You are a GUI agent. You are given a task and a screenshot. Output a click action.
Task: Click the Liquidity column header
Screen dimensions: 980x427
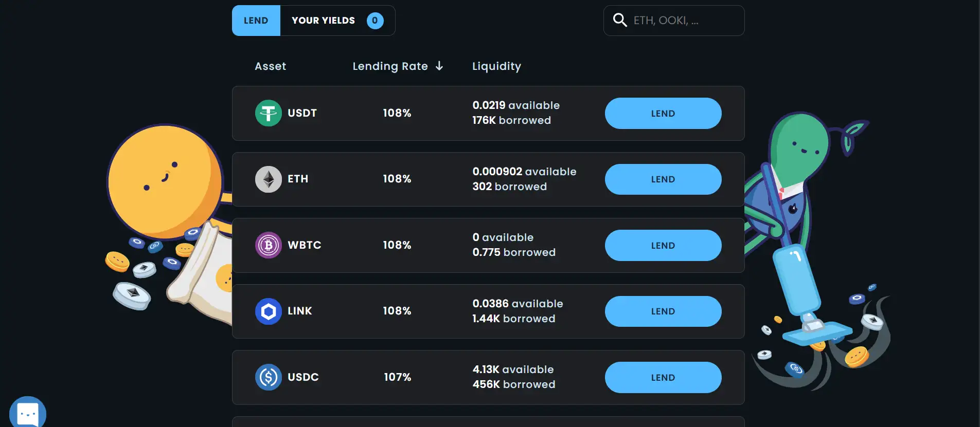click(x=496, y=66)
